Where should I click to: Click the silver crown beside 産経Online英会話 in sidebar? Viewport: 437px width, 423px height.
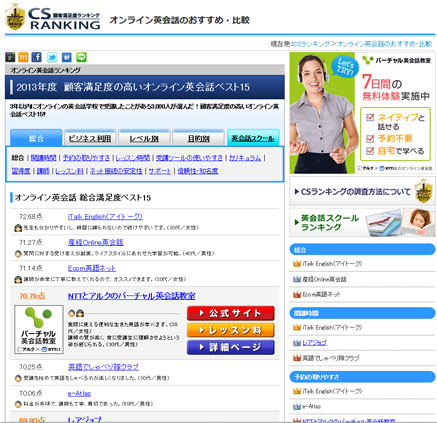point(297,279)
